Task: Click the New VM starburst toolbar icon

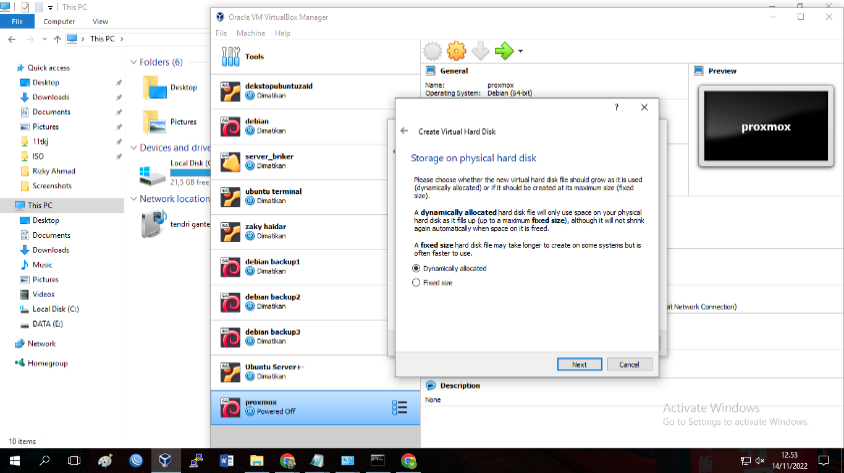Action: 432,51
